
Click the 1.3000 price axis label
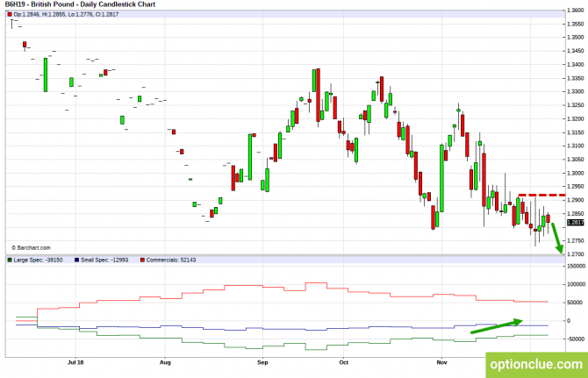coord(576,173)
